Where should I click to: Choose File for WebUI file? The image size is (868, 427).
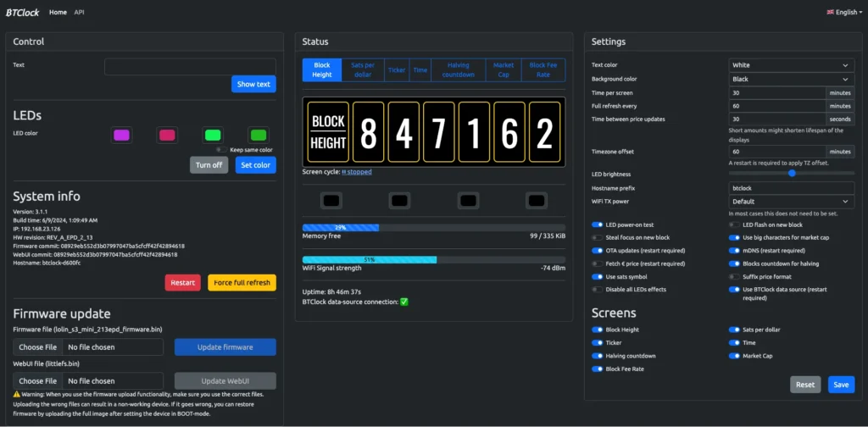37,381
